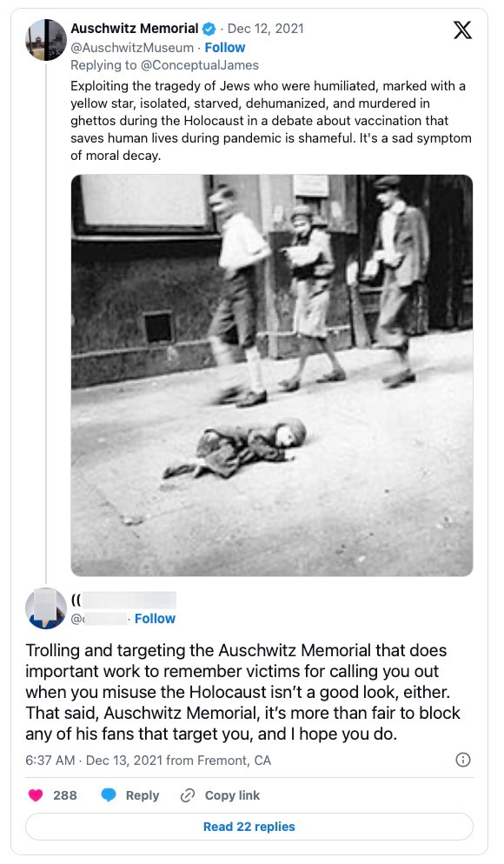Follow the @AuschwitzMuseum account
This screenshot has height=864, width=504.
pos(225,48)
